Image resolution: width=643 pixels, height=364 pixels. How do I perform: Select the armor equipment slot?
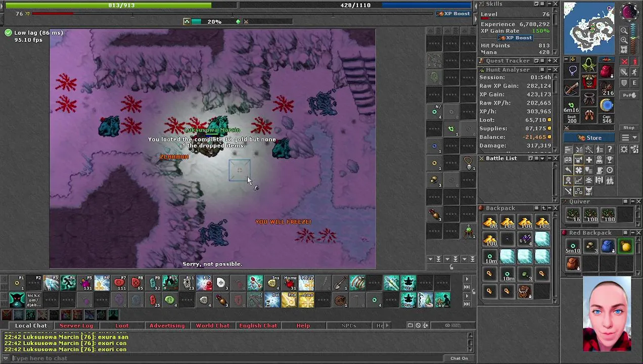pos(589,81)
